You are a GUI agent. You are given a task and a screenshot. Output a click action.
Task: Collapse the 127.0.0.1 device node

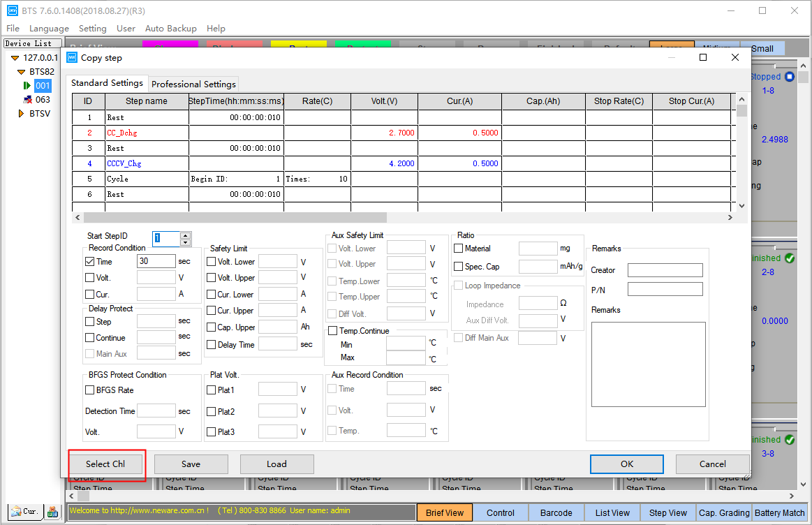15,58
